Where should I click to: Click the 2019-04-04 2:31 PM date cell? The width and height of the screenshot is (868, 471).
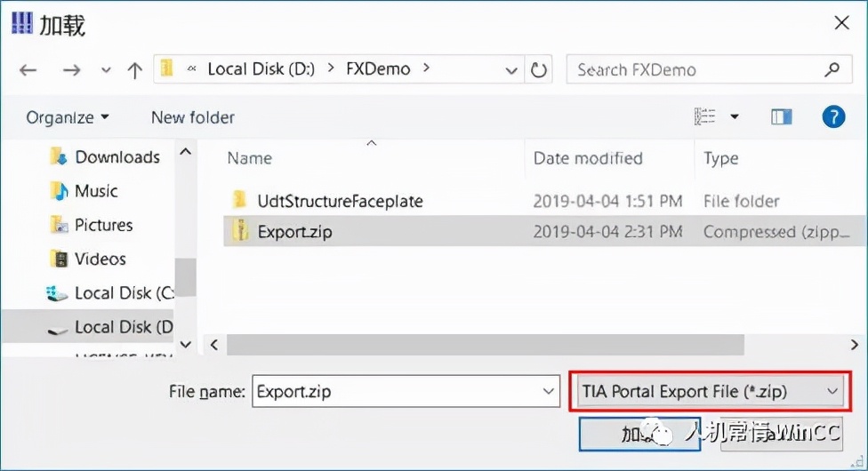(607, 231)
